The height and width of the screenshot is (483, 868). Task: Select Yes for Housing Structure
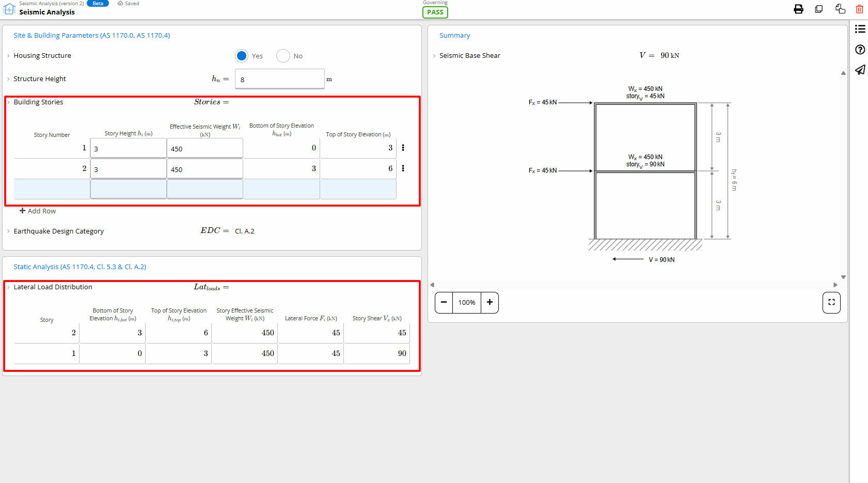[242, 56]
